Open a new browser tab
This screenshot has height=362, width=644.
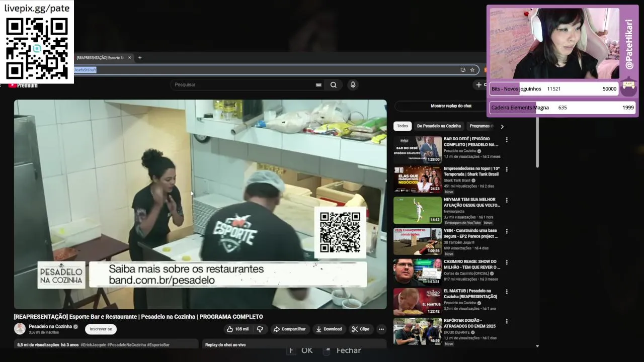[140, 58]
